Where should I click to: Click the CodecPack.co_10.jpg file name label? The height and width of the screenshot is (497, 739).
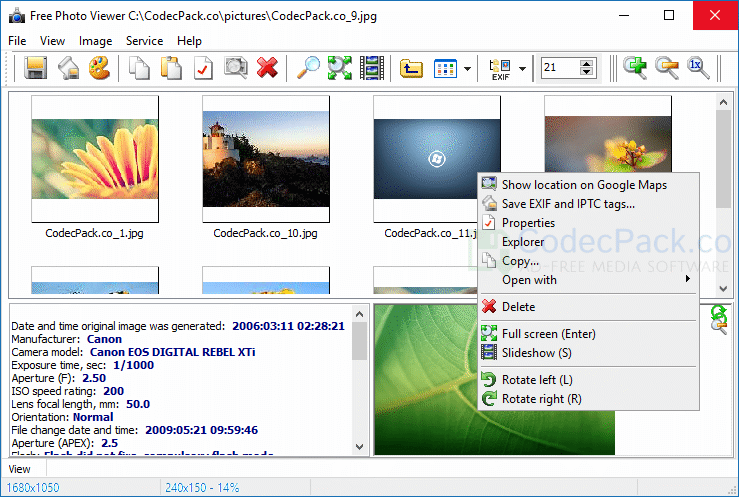coord(265,233)
